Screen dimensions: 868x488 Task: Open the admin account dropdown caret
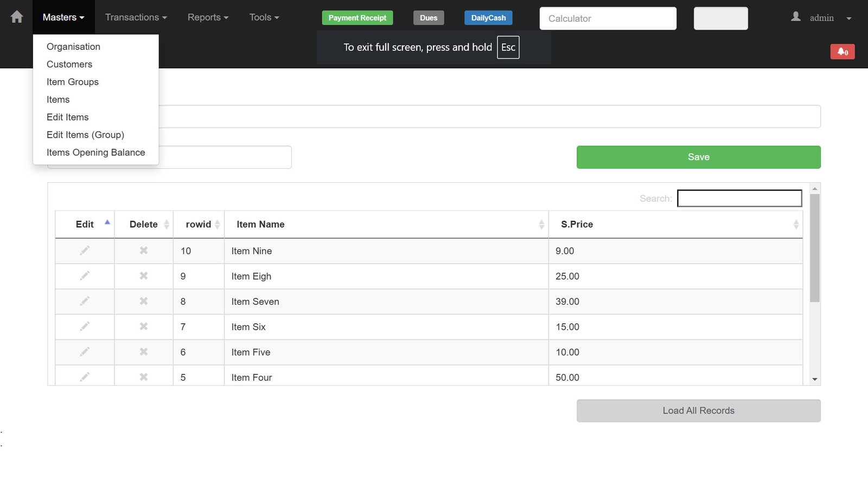849,18
